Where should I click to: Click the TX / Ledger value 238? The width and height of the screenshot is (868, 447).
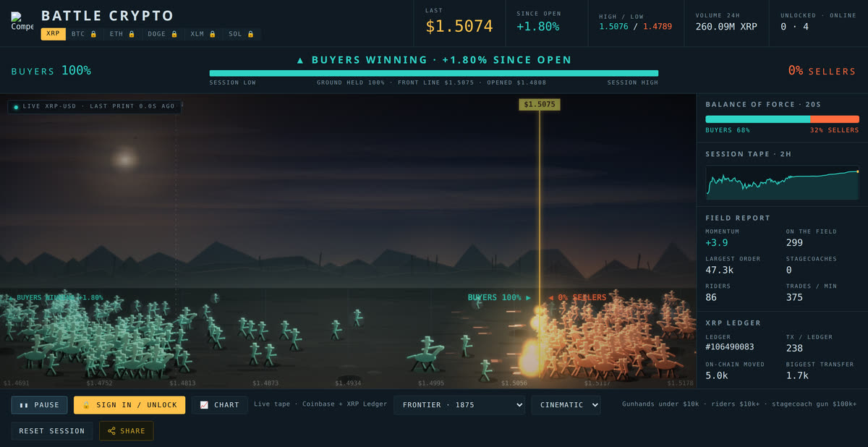point(794,348)
